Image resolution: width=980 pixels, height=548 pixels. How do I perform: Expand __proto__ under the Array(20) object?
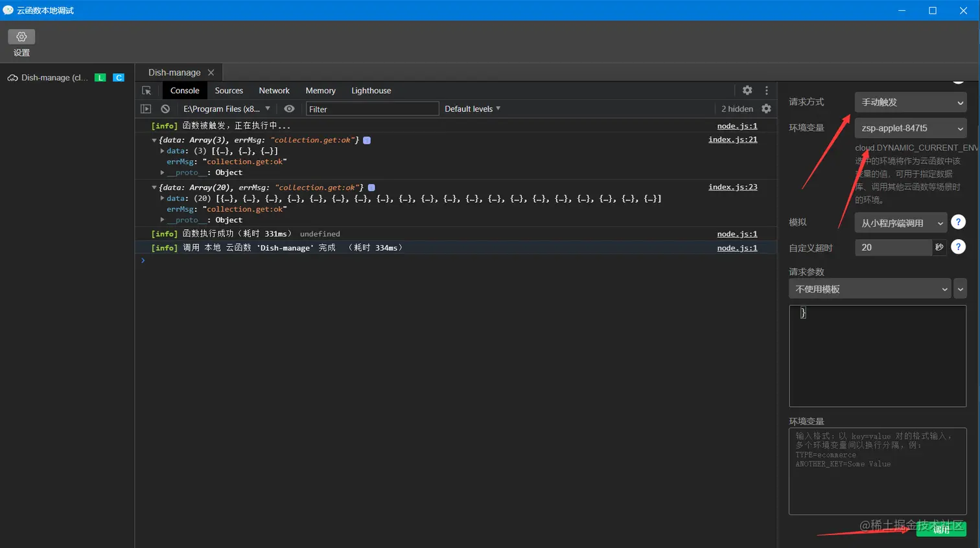point(162,220)
